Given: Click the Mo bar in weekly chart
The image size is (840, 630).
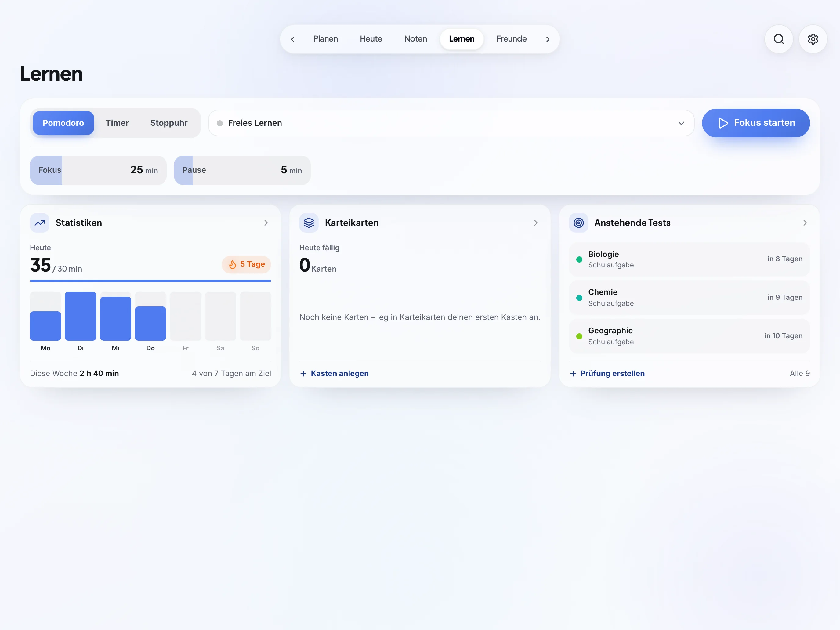Looking at the screenshot, I should [x=45, y=326].
